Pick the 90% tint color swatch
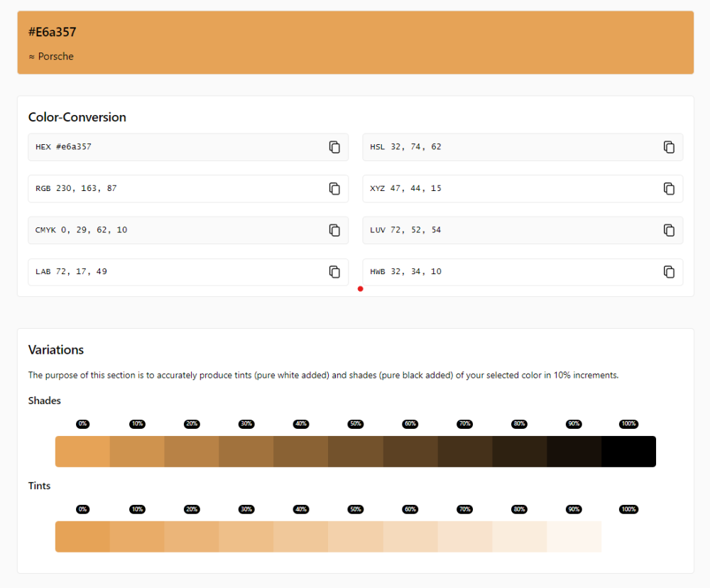The width and height of the screenshot is (710, 588). [574, 537]
